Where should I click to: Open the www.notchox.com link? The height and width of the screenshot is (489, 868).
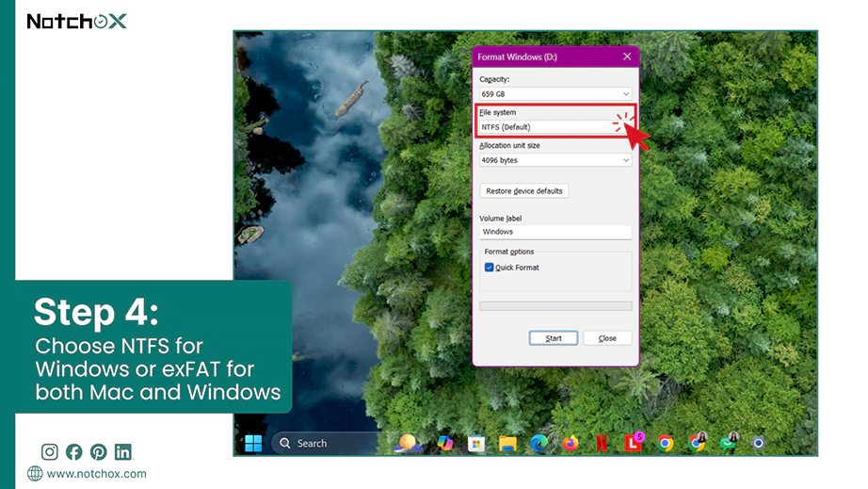[x=96, y=474]
